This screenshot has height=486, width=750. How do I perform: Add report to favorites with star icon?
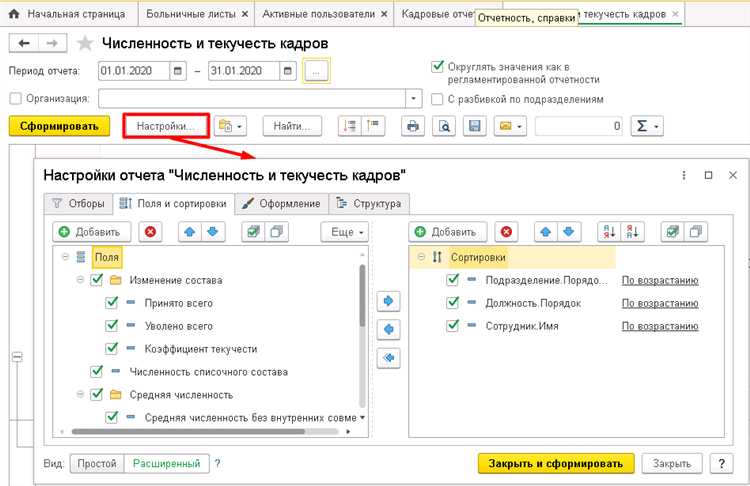click(85, 44)
